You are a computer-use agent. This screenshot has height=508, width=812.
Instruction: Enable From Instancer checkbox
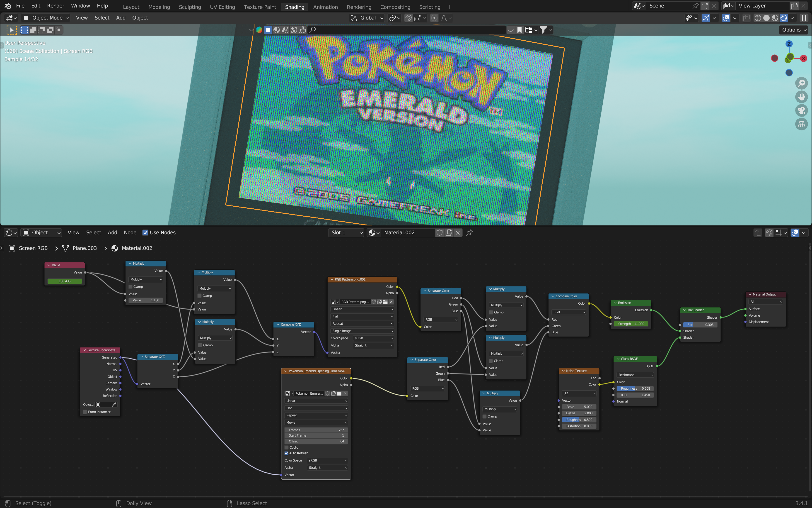click(x=85, y=412)
